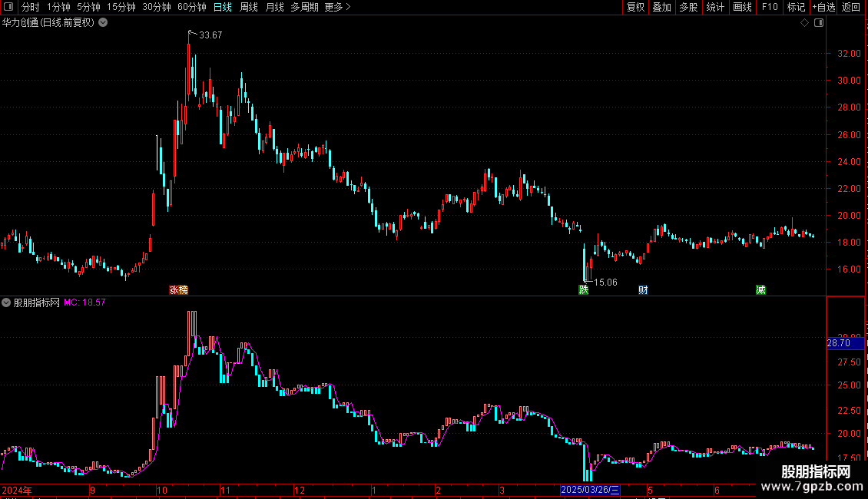Click the blue 财 financial marker
Image resolution: width=868 pixels, height=499 pixels.
643,290
